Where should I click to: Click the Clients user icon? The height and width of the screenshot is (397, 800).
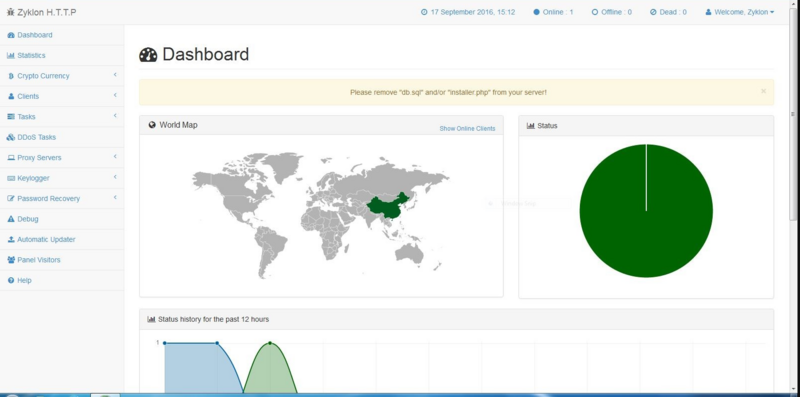click(x=11, y=96)
